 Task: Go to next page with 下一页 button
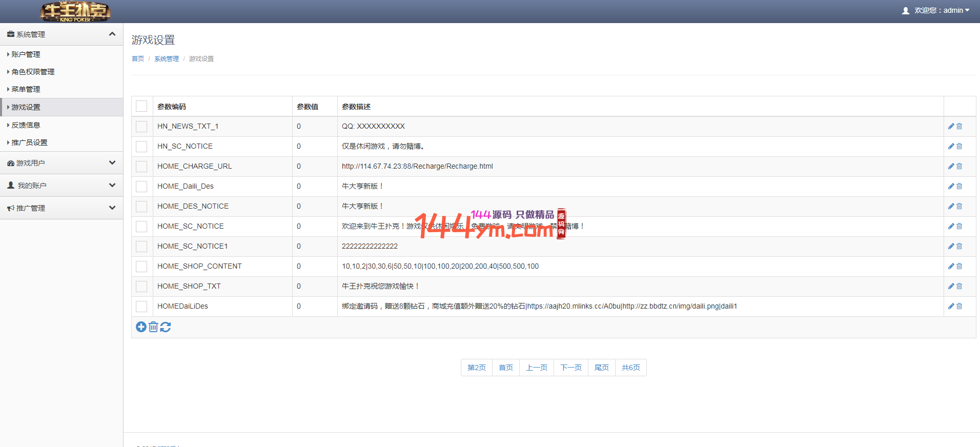click(x=570, y=368)
